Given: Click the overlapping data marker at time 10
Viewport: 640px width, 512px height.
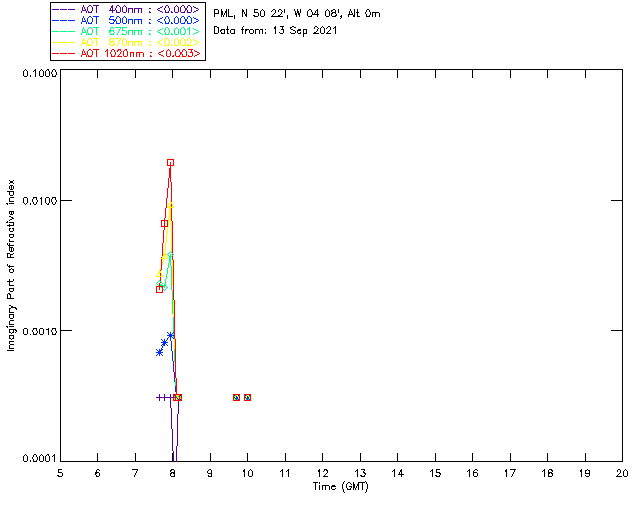Looking at the screenshot, I should click(247, 397).
